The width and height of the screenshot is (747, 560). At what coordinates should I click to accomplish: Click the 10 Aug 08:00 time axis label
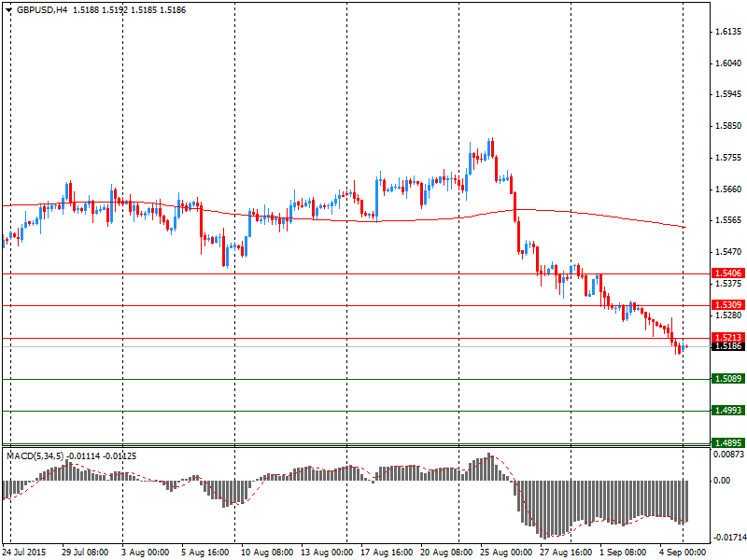(267, 553)
